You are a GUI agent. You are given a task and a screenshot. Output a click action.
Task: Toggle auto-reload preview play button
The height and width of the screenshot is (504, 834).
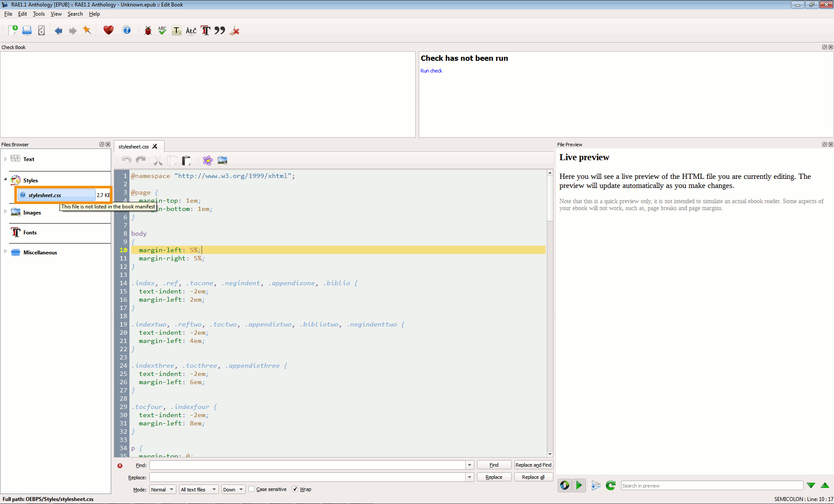pos(579,485)
